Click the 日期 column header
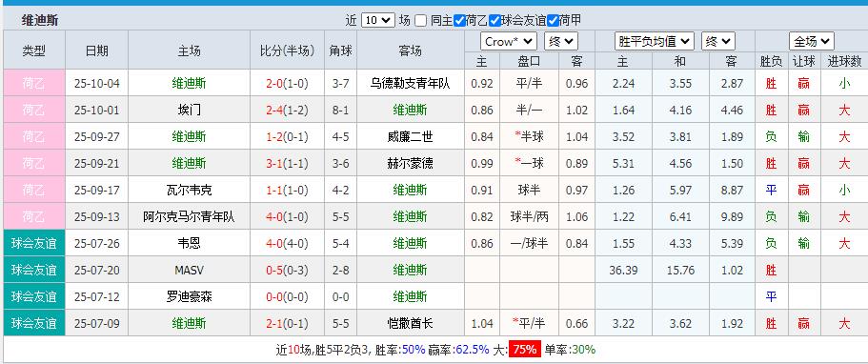The width and height of the screenshot is (868, 364). (97, 51)
